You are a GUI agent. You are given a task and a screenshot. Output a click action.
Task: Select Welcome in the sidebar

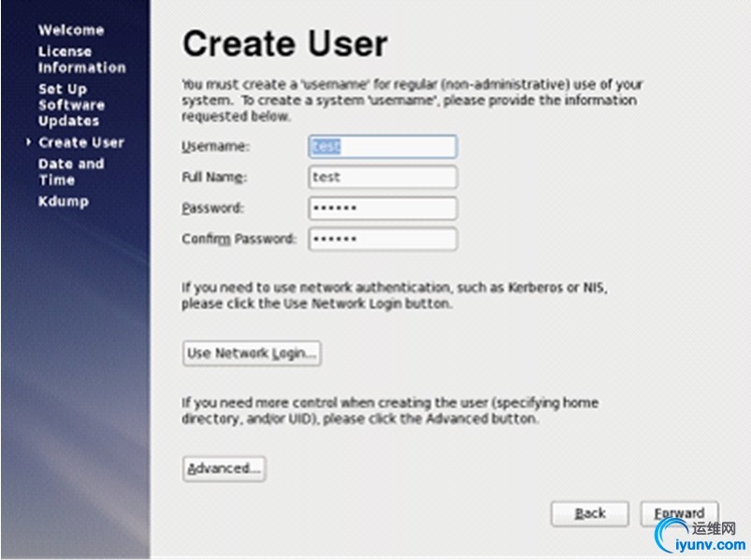coord(71,30)
